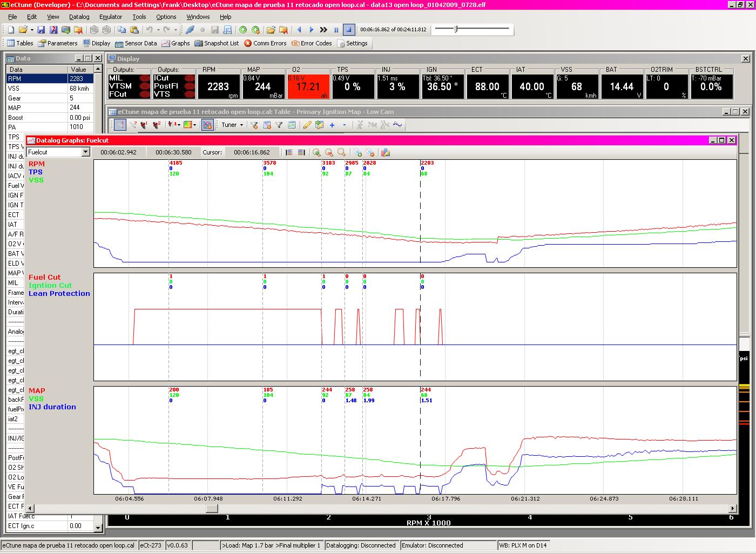Click pencil edit icon in table toolbar
Screen dimensions: 756x554
307,125
